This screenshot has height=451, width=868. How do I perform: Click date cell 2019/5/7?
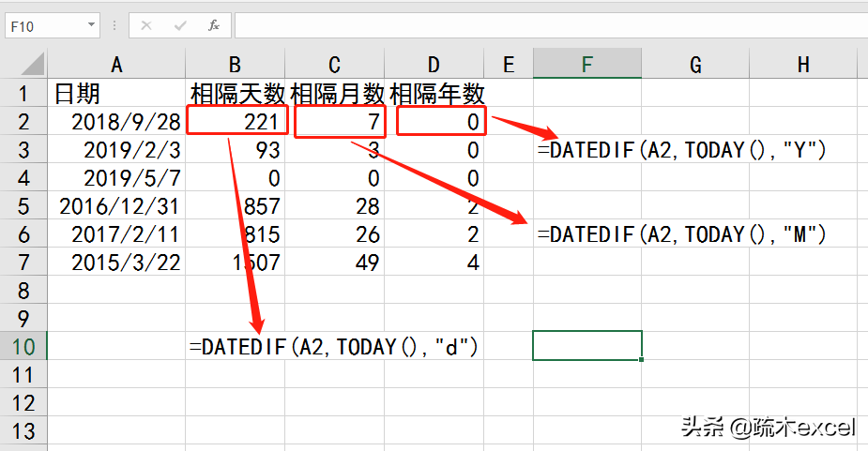(x=116, y=177)
